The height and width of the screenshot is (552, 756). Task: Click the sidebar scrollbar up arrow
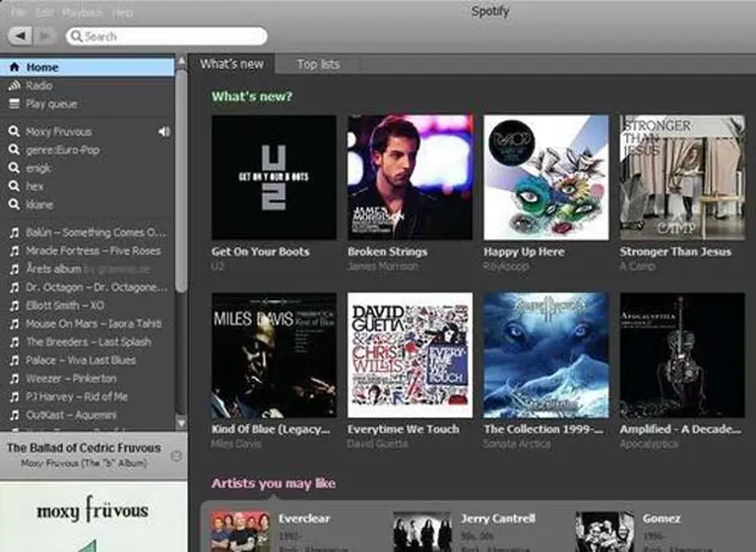coord(181,61)
